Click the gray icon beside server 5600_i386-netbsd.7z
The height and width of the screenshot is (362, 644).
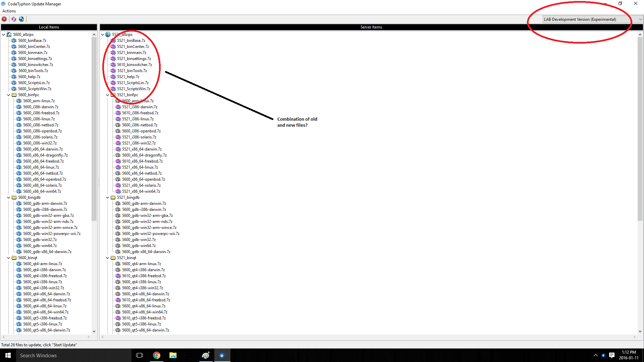click(x=118, y=125)
